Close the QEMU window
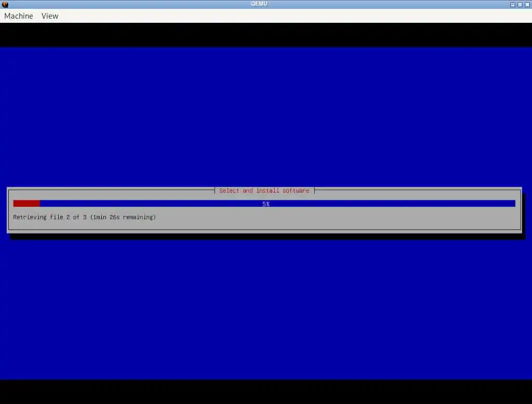The width and height of the screenshot is (532, 404). (527, 4)
